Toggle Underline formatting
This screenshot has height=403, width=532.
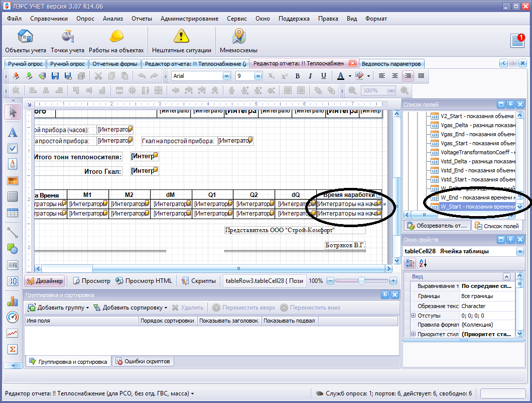pyautogui.click(x=323, y=76)
